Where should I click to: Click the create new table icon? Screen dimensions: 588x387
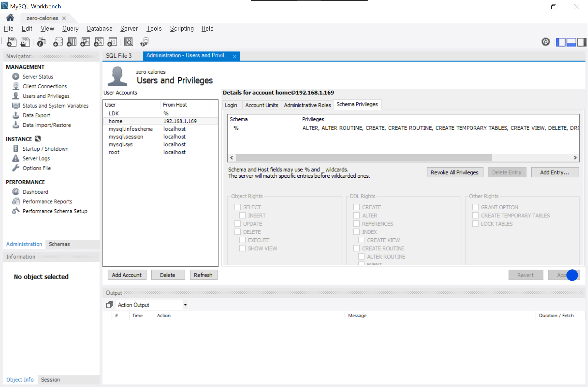click(72, 42)
